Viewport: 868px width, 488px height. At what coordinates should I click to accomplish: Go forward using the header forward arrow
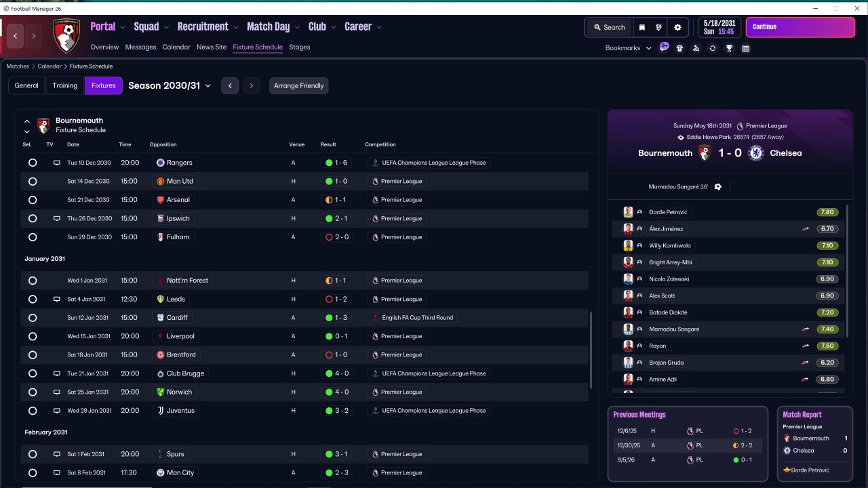click(x=34, y=36)
